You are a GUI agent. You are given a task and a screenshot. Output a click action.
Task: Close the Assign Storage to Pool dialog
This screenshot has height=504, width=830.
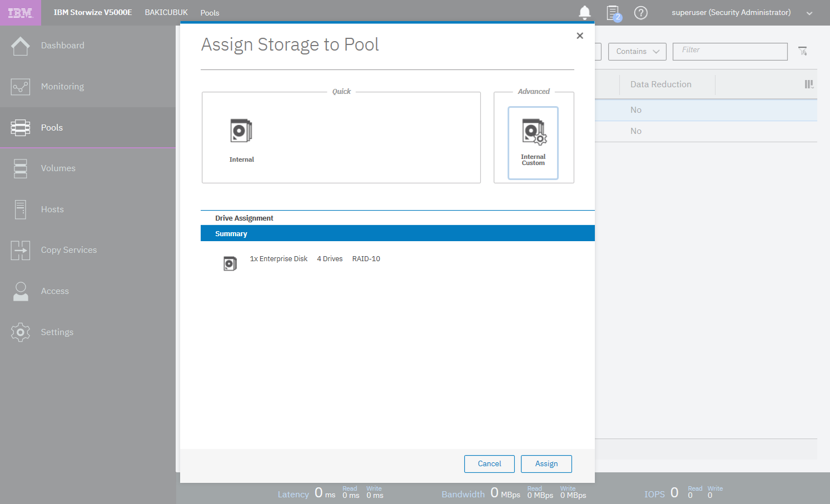[x=580, y=36]
